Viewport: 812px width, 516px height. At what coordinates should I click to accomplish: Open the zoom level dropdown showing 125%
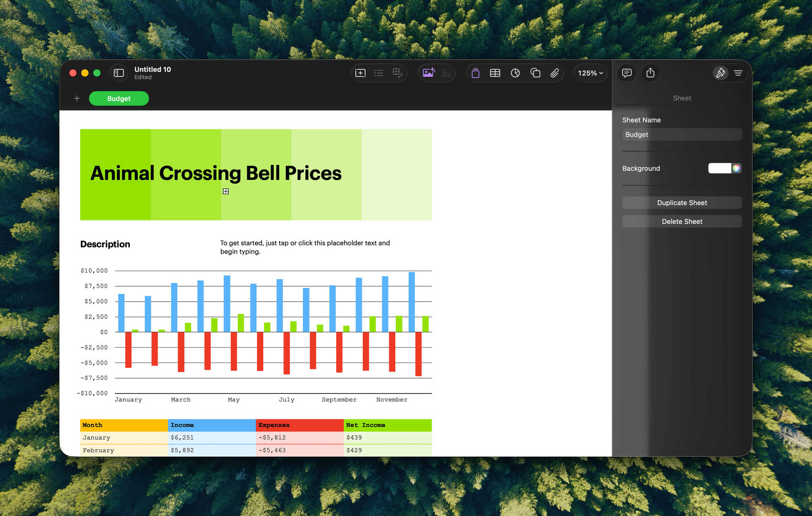point(590,73)
